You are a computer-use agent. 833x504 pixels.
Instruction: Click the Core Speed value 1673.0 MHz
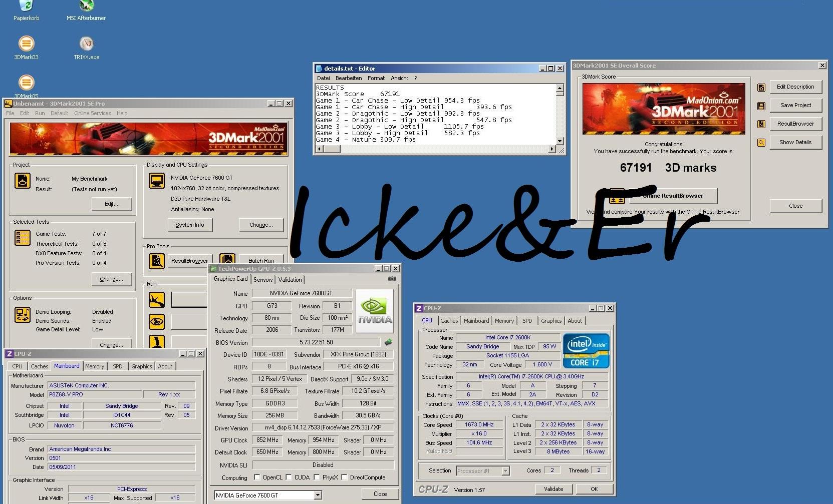point(479,424)
